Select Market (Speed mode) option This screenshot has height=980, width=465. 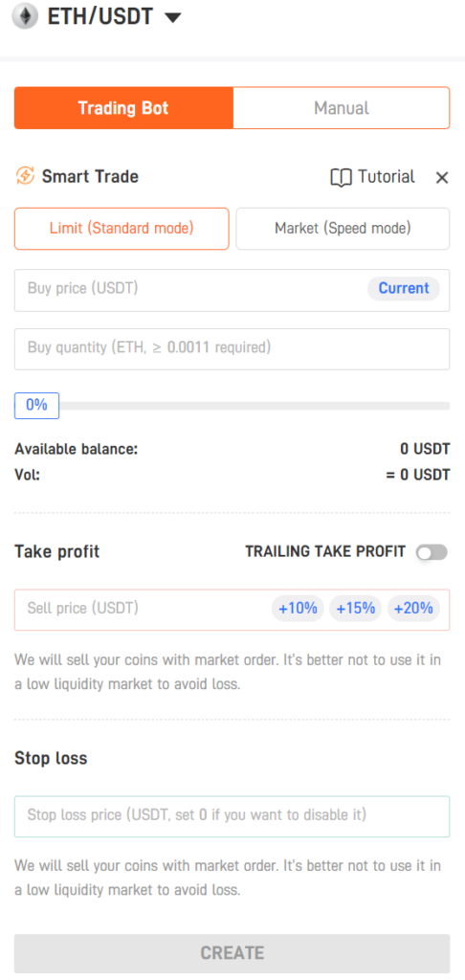click(343, 229)
